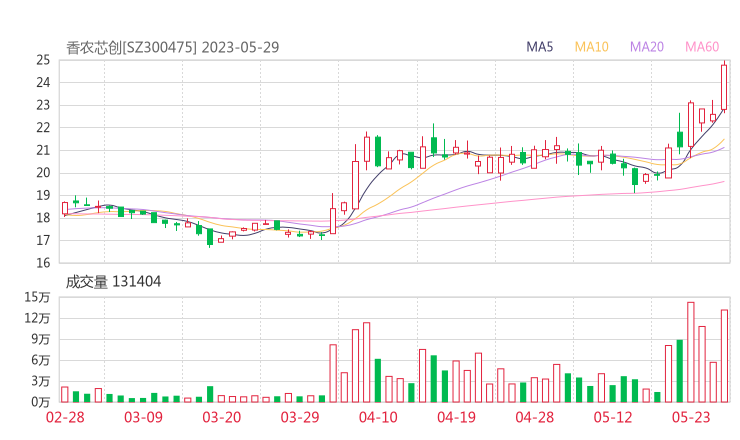Click the MA10 legend label
740x440 pixels.
click(591, 47)
